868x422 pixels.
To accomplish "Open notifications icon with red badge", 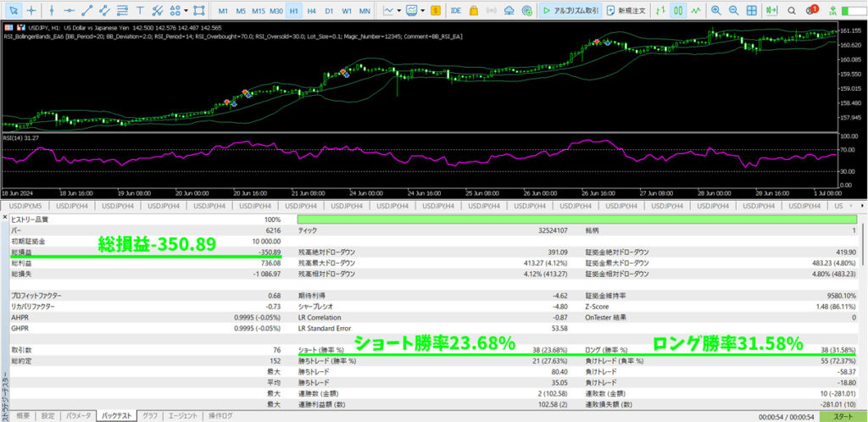I will coord(811,10).
